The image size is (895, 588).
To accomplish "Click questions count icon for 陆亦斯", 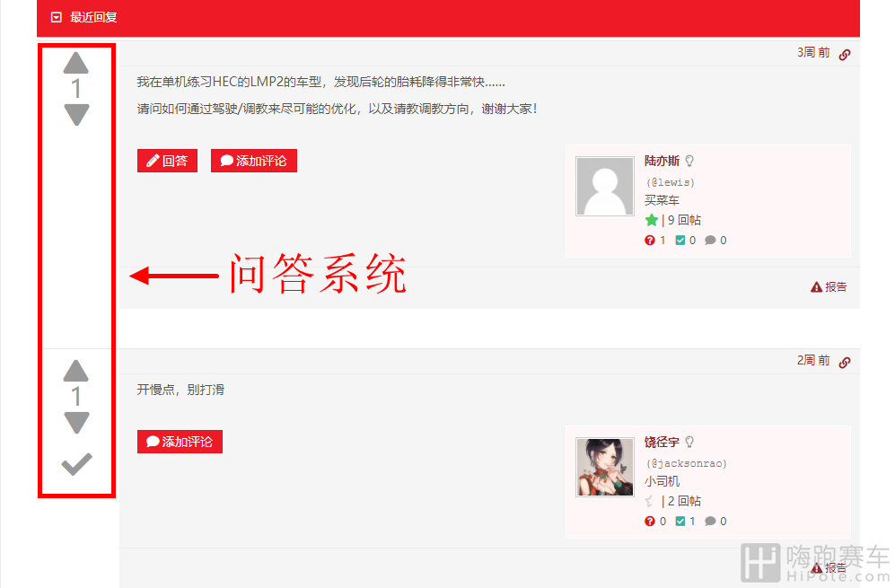I will pos(650,241).
